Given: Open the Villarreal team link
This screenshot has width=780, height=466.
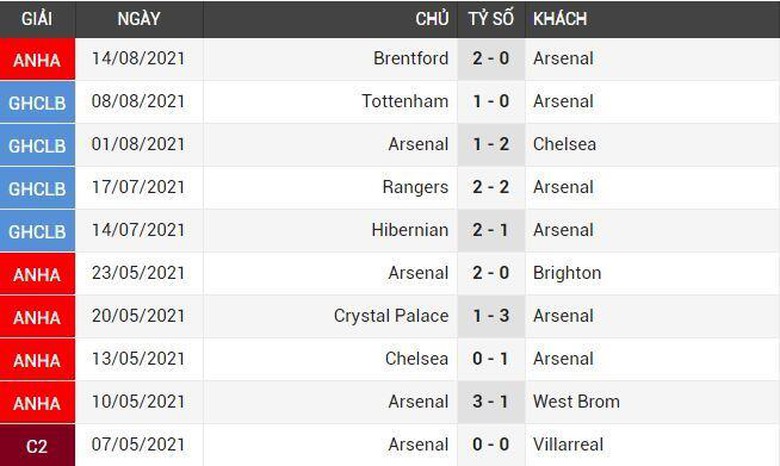Looking at the screenshot, I should 568,445.
